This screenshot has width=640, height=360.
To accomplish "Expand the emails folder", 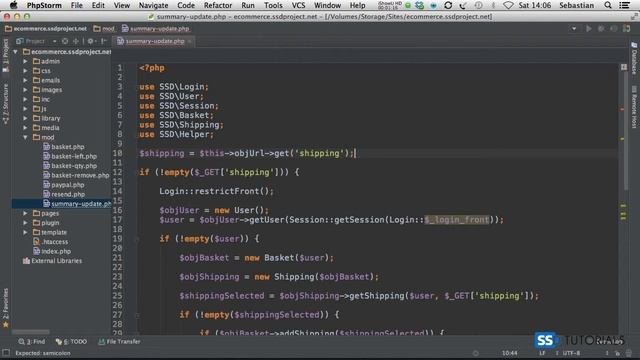I will (x=25, y=80).
